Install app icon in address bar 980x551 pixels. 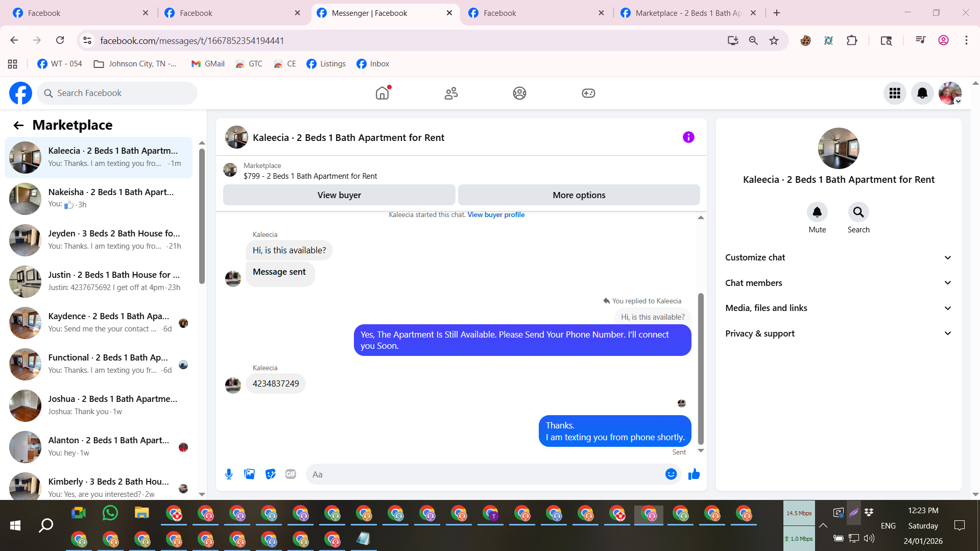click(733, 40)
